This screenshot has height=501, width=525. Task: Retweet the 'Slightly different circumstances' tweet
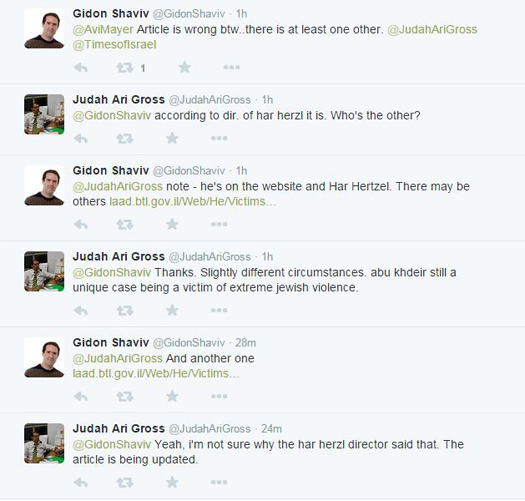(x=125, y=310)
